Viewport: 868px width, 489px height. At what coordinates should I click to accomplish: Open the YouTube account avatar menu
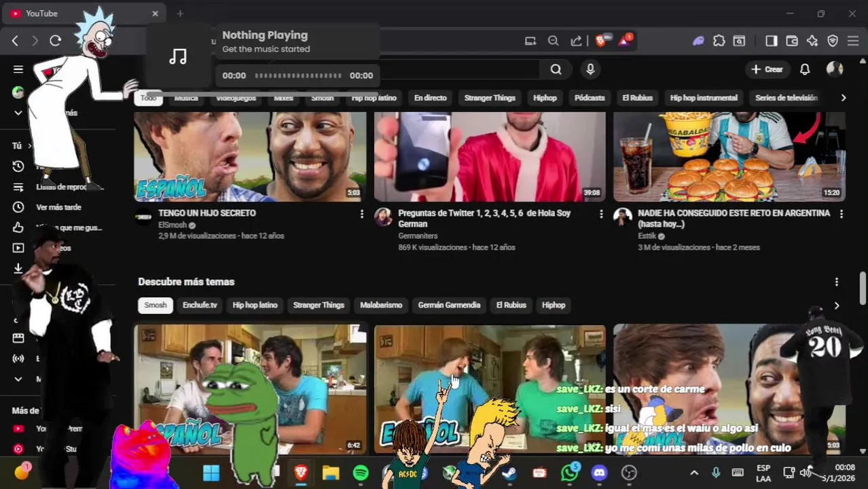(x=835, y=69)
